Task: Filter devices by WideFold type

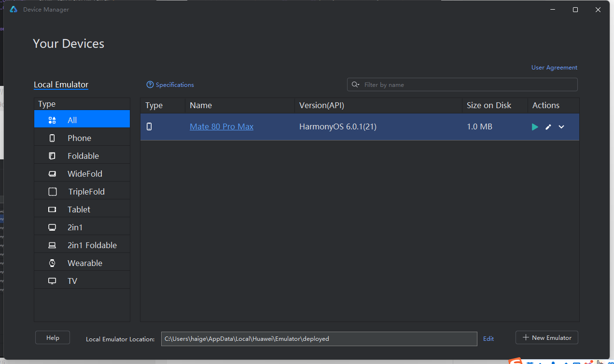Action: tap(82, 174)
